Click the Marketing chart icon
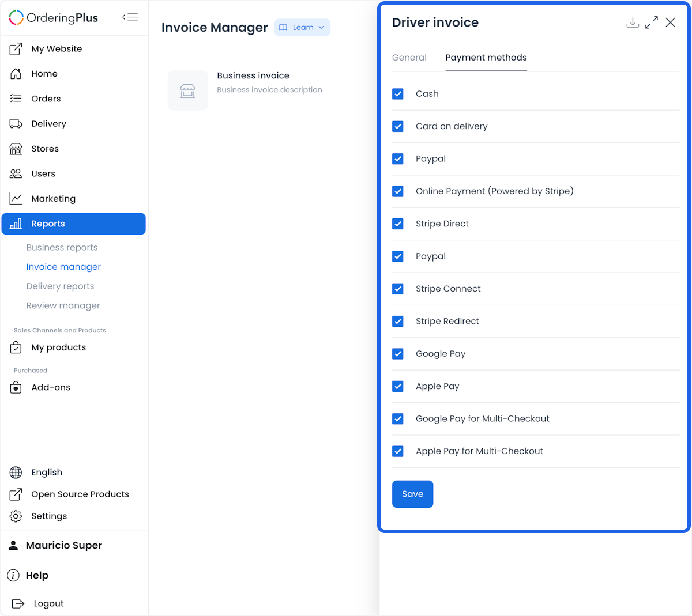Image resolution: width=692 pixels, height=616 pixels. tap(16, 199)
